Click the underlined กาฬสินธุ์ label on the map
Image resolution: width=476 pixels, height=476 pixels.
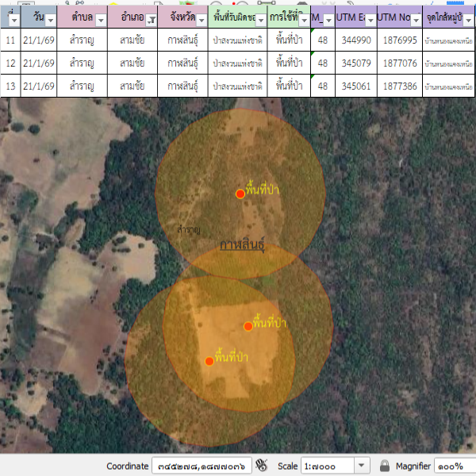[x=242, y=245]
